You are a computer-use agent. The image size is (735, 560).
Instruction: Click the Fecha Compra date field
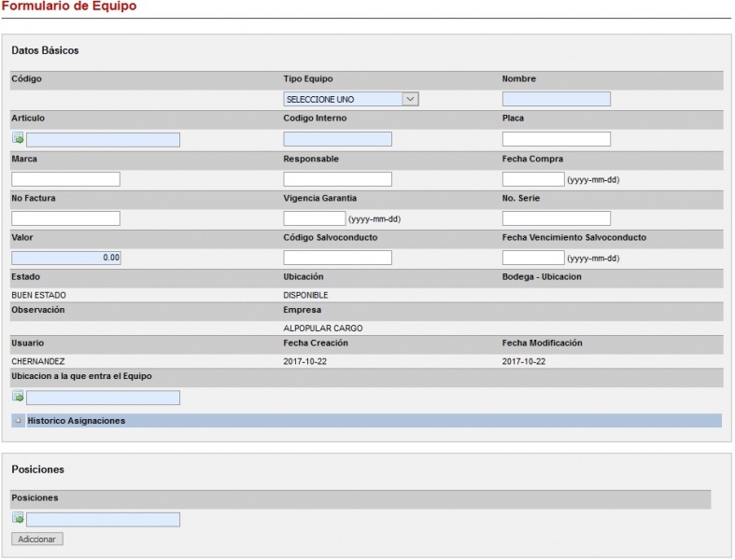(532, 179)
